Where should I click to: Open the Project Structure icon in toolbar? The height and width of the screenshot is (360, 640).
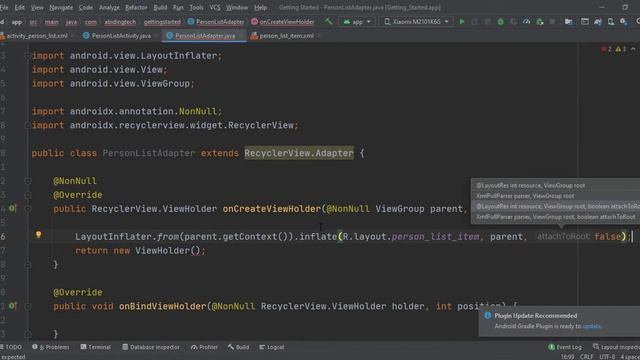568,22
